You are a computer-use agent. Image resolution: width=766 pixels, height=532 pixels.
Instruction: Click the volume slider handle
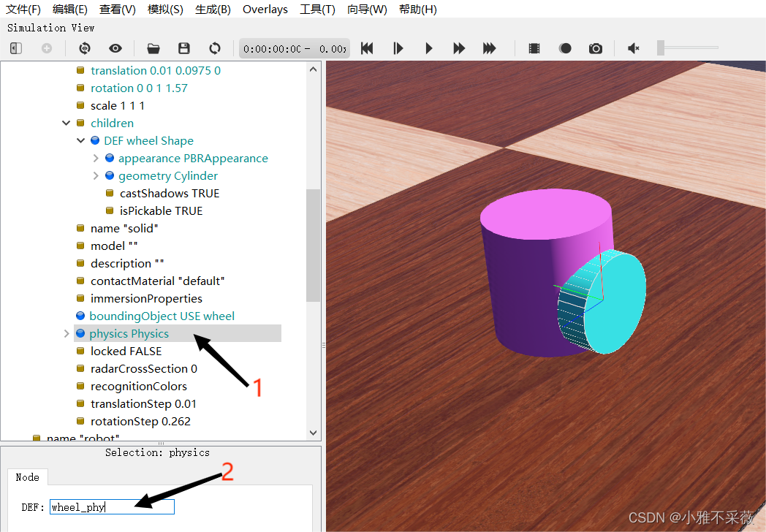pos(661,48)
